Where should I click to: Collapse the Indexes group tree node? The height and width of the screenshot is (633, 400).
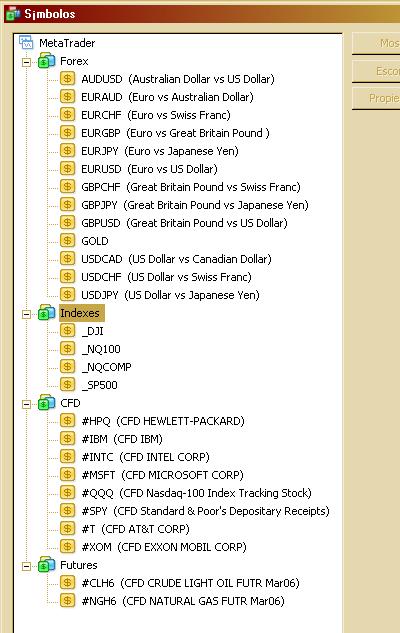tap(26, 314)
